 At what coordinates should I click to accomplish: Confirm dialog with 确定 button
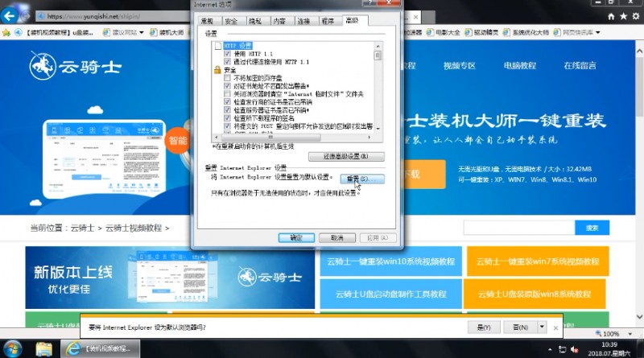(296, 237)
